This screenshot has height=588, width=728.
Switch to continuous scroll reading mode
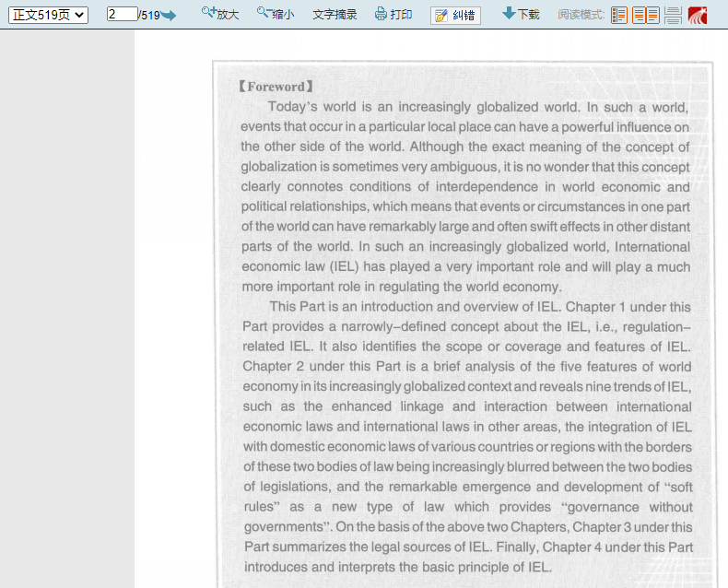[673, 16]
